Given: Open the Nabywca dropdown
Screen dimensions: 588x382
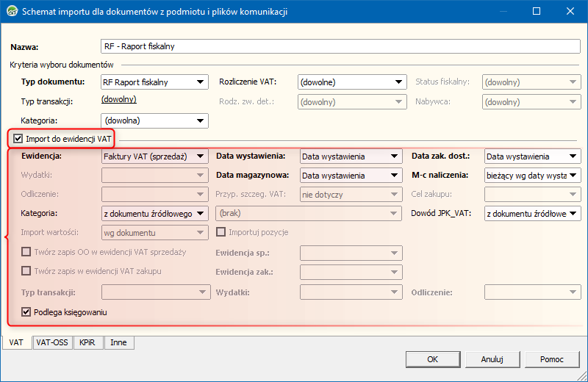Looking at the screenshot, I should tap(531, 102).
